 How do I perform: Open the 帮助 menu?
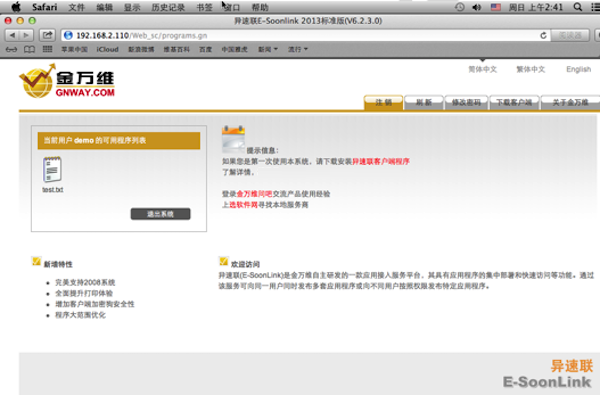pyautogui.click(x=260, y=7)
